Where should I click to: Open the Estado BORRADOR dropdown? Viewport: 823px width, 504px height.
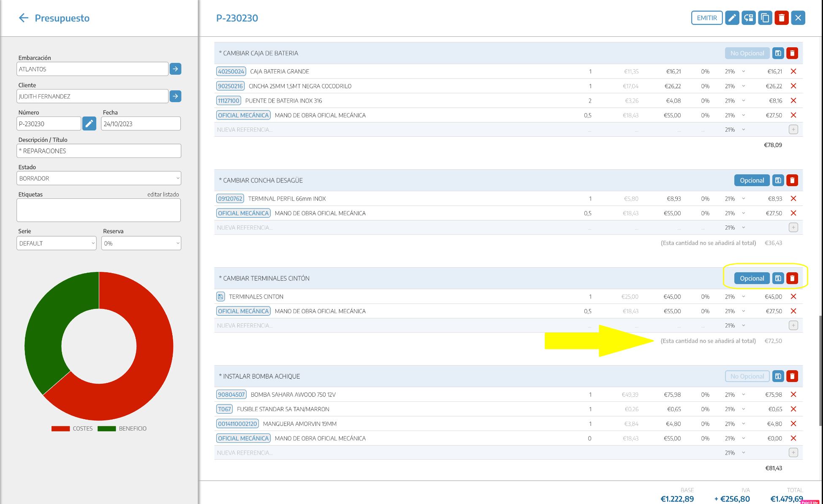pos(99,178)
